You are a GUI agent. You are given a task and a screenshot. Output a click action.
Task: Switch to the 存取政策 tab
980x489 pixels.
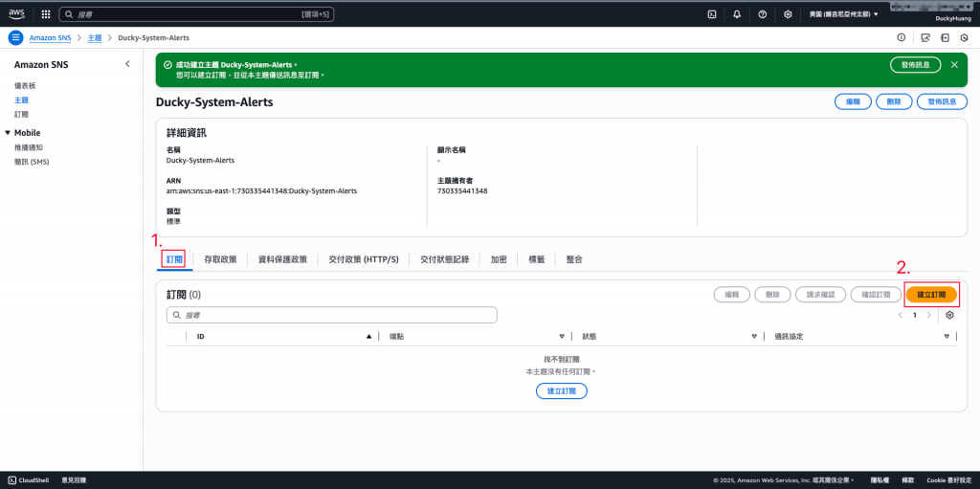[220, 259]
